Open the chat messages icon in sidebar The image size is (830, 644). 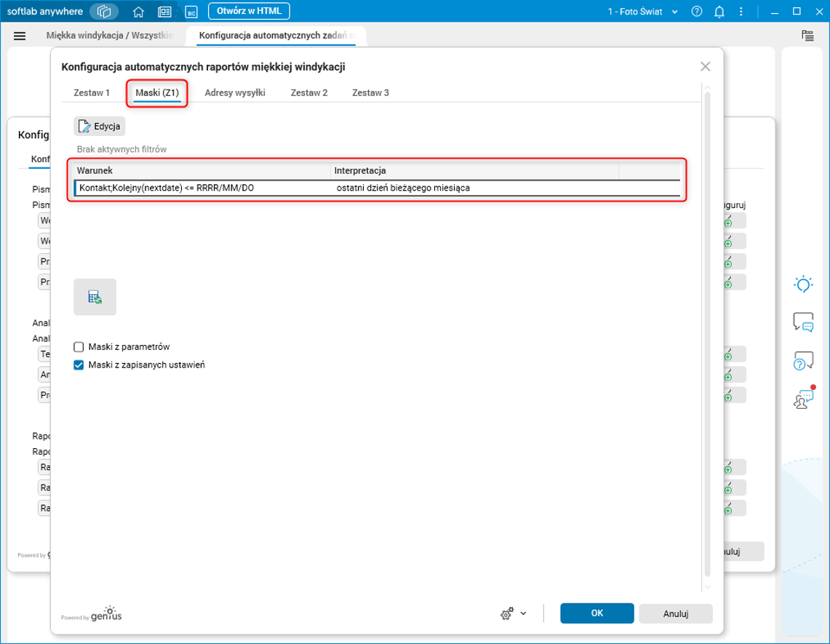803,322
